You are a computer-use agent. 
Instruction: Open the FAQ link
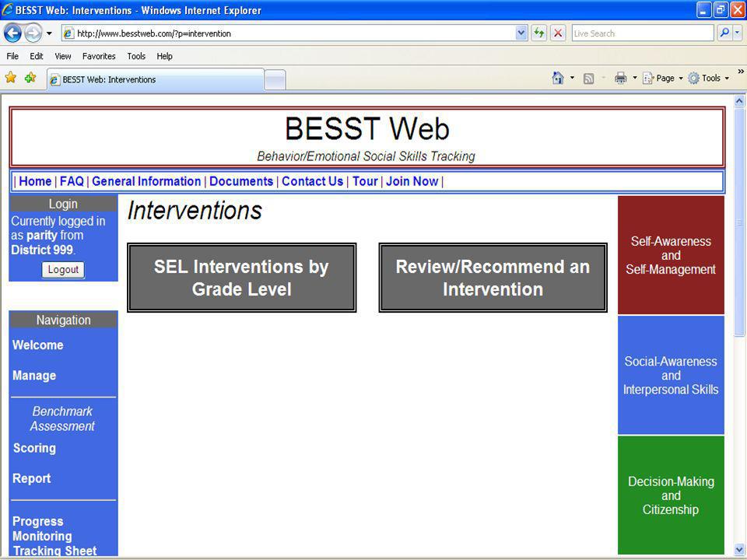click(x=72, y=181)
